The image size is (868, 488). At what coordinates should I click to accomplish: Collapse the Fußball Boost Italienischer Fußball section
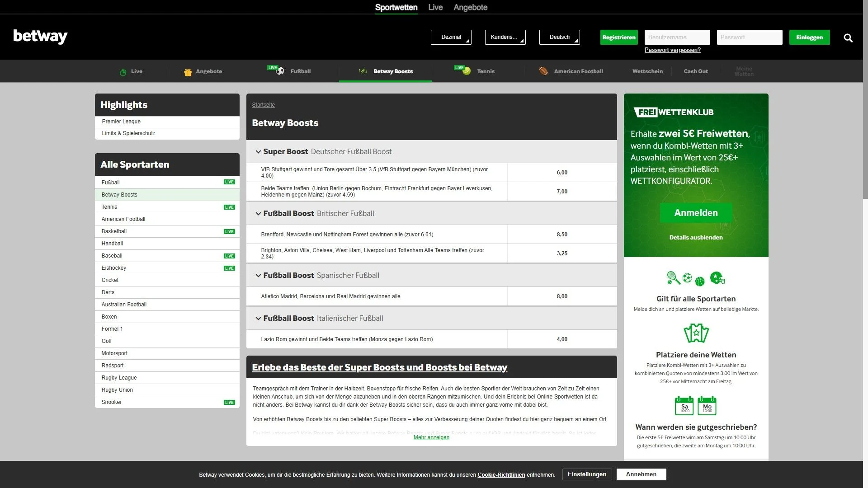(258, 318)
